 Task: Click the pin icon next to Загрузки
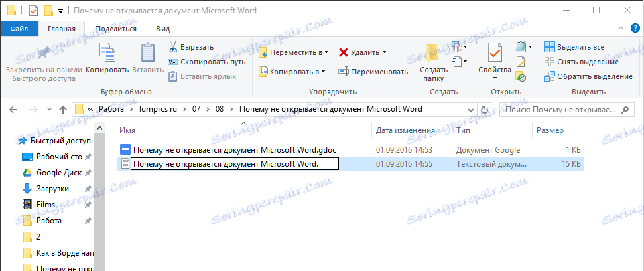(88, 189)
